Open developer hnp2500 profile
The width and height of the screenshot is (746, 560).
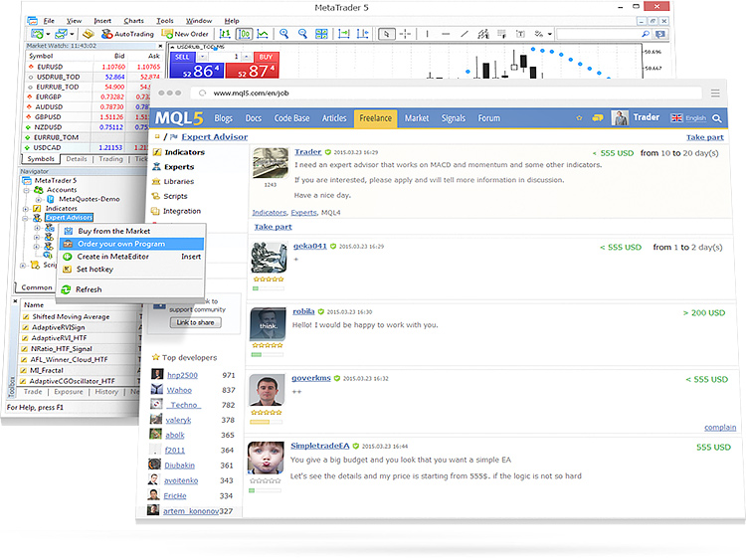point(182,375)
